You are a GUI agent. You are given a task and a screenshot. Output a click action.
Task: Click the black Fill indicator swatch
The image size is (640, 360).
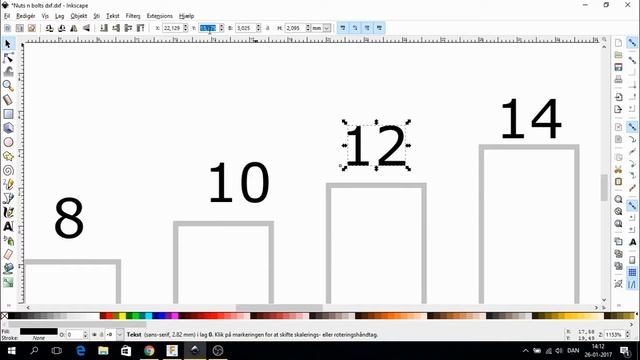39,331
